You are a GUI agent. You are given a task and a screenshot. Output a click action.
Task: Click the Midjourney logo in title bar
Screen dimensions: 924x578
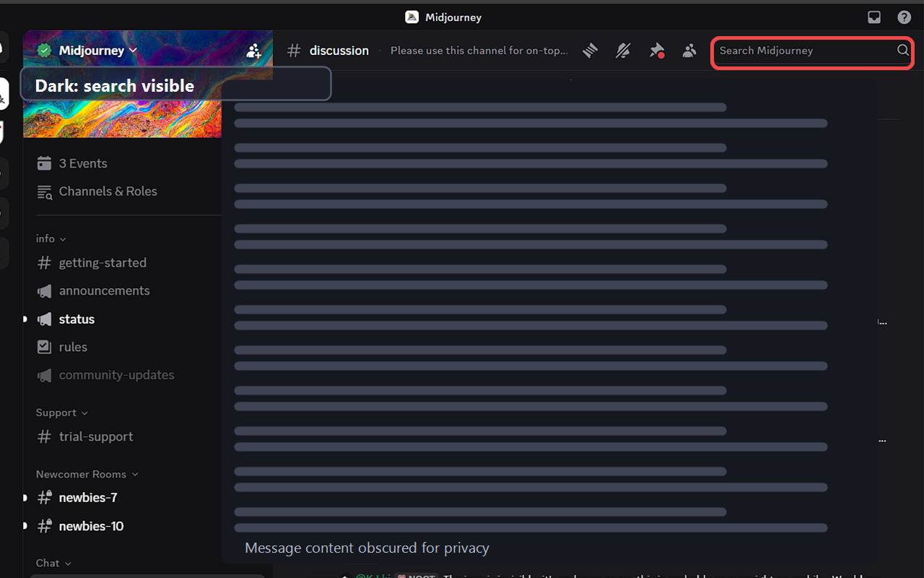[x=411, y=17]
